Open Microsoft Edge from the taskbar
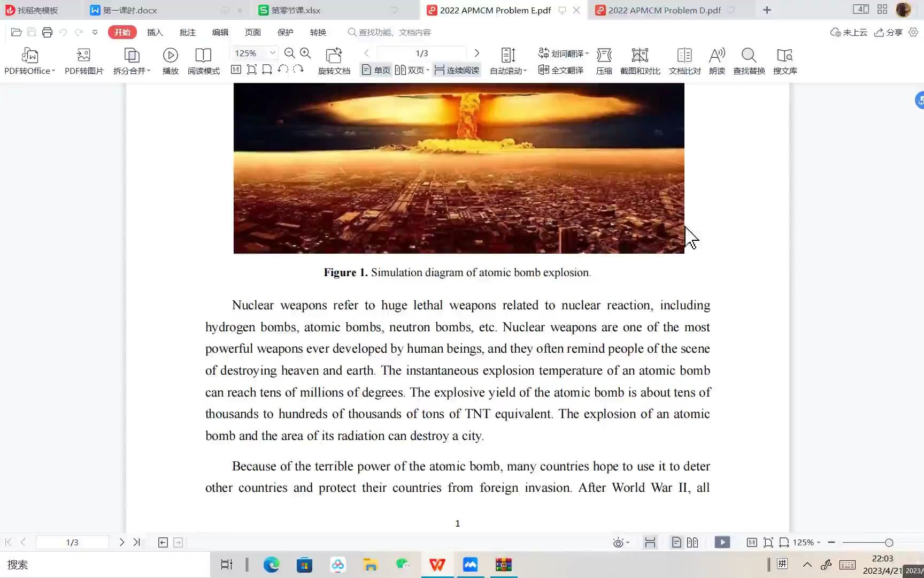This screenshot has width=924, height=578. tap(271, 565)
